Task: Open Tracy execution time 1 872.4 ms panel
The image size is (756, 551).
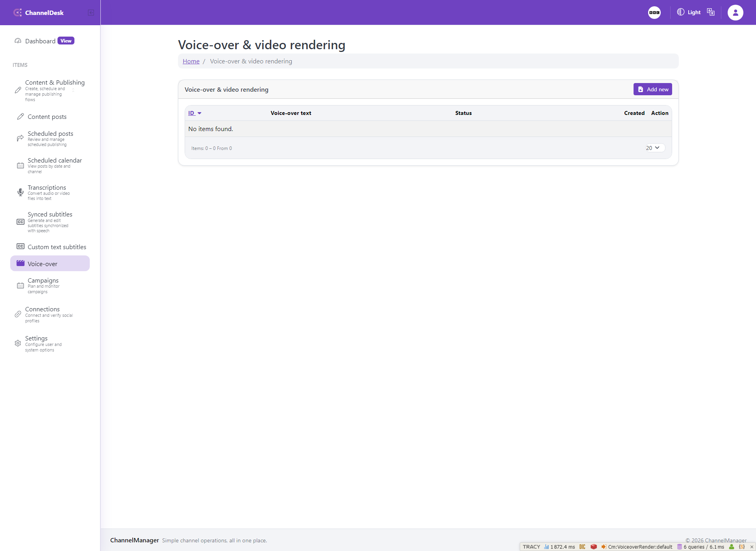Action: pos(560,547)
